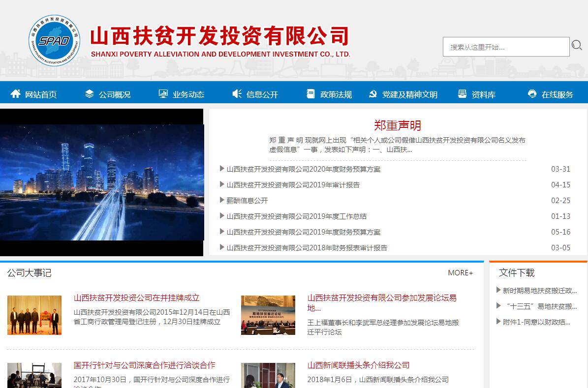Click the headset icon beside 在线服务
The image size is (588, 388).
pos(532,94)
